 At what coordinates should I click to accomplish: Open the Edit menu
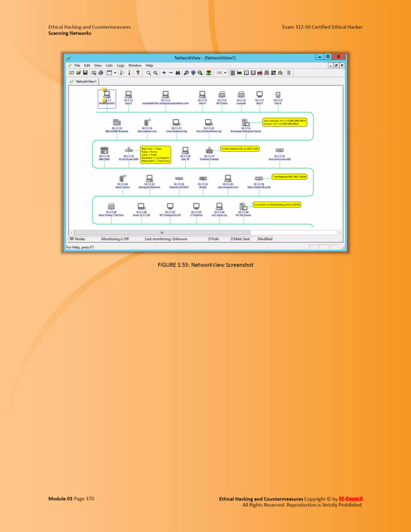point(87,65)
